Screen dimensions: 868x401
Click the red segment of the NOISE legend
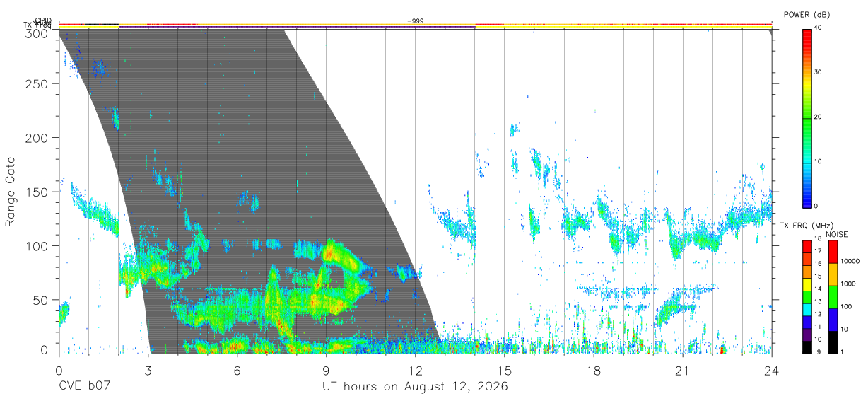pyautogui.click(x=833, y=252)
